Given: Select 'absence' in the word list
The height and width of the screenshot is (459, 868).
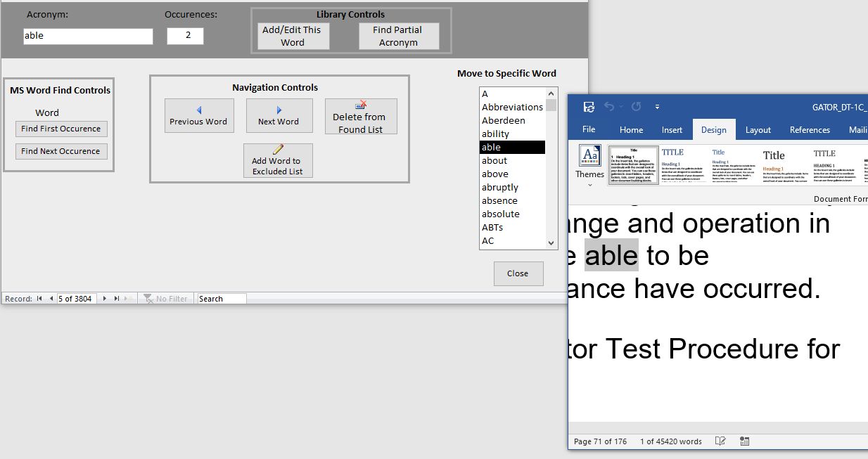Looking at the screenshot, I should (512, 200).
